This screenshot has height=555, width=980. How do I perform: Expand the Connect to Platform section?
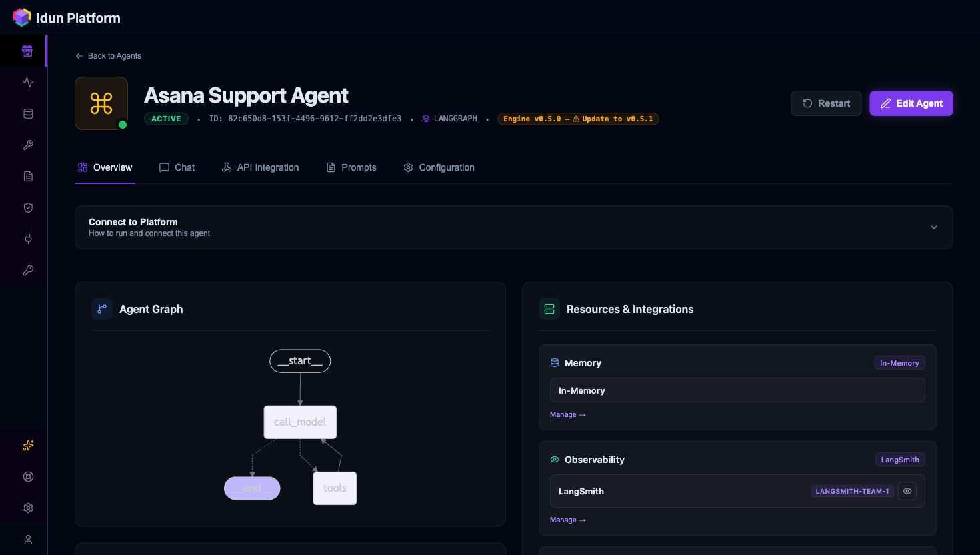933,227
